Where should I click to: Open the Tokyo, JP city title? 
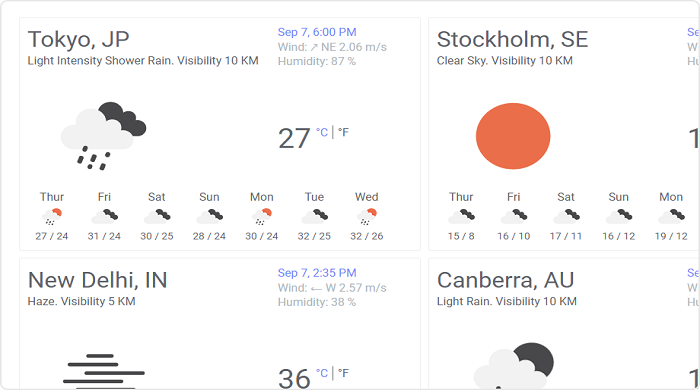[x=79, y=39]
